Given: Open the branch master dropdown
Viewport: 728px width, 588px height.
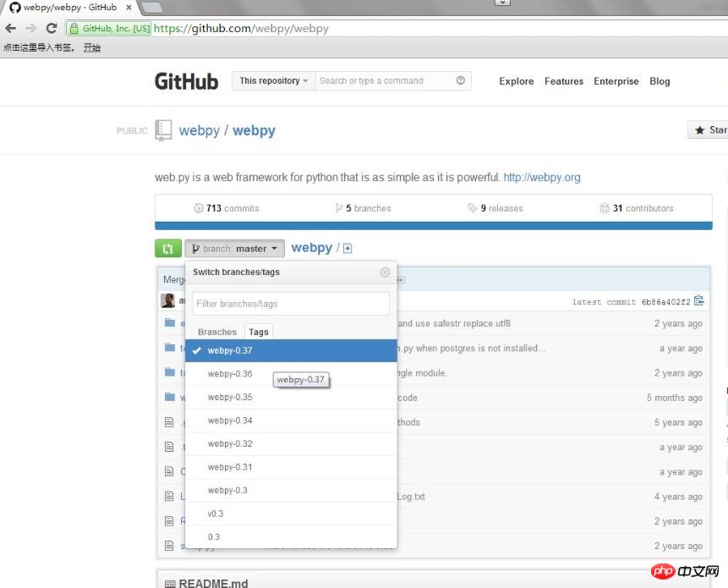Looking at the screenshot, I should pyautogui.click(x=234, y=249).
